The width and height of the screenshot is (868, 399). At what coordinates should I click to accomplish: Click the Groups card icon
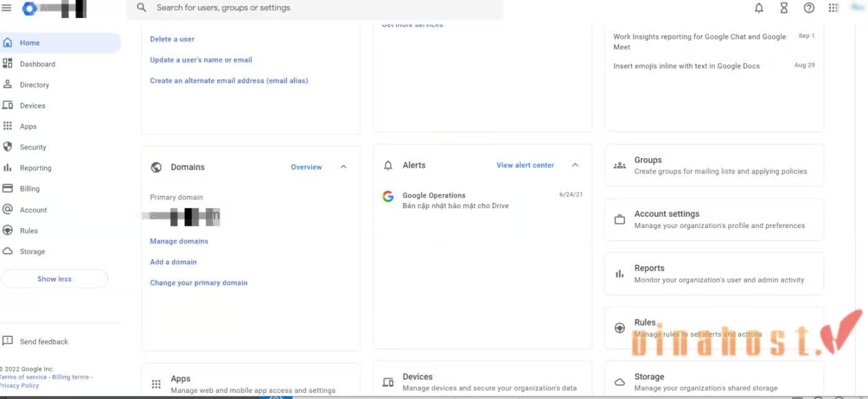[x=619, y=165]
